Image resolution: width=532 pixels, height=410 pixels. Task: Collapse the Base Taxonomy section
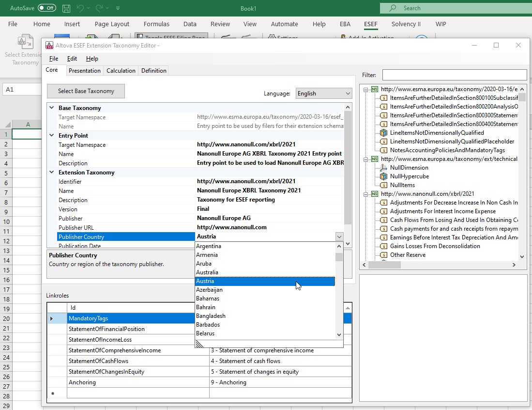click(52, 108)
